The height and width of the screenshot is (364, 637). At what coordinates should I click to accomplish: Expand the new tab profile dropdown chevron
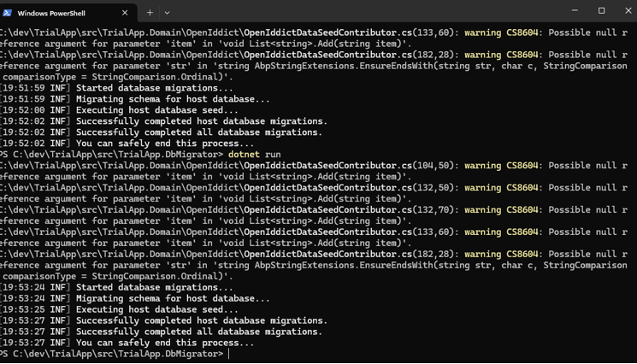(167, 13)
